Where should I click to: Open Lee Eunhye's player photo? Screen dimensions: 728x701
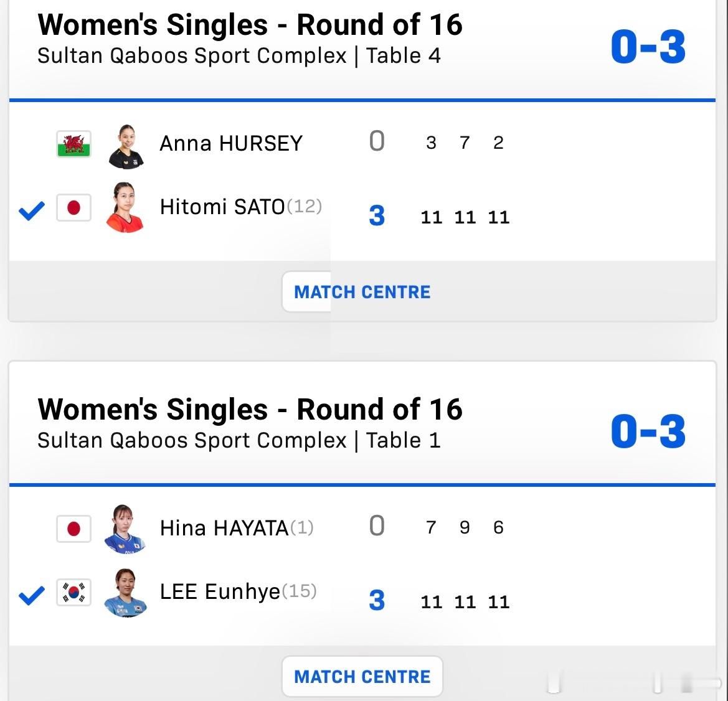[x=126, y=593]
